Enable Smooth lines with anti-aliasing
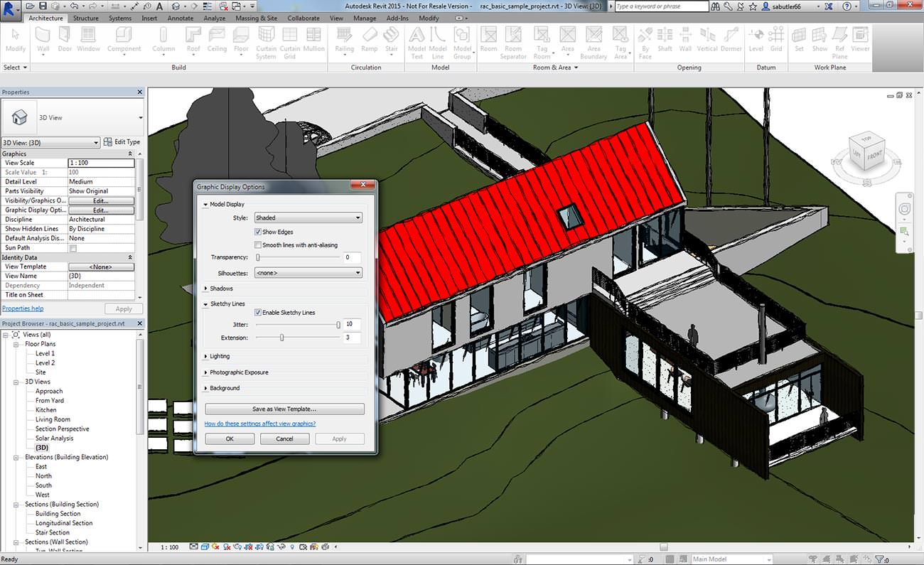This screenshot has width=924, height=565. (258, 245)
